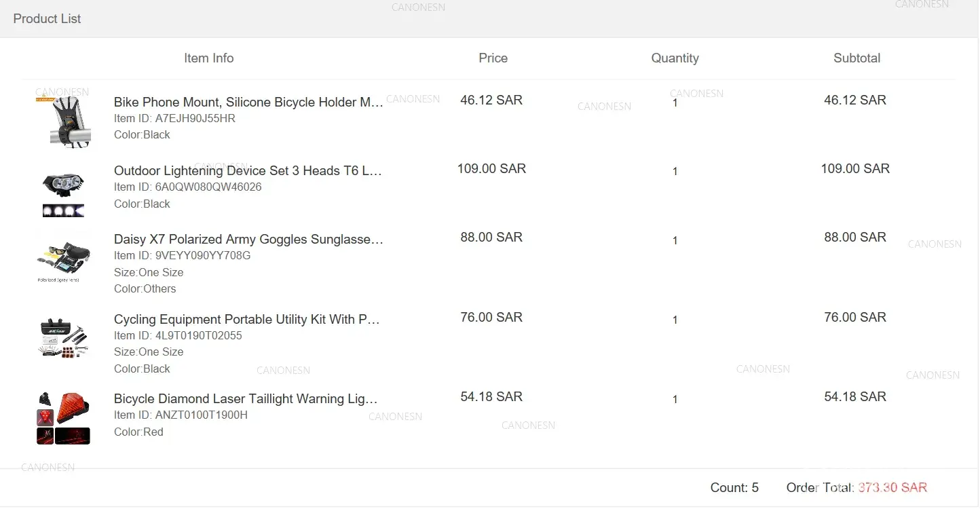Open the Bicycle Diamond Laser Taillight thumbnail
The image size is (980, 509).
coord(63,418)
